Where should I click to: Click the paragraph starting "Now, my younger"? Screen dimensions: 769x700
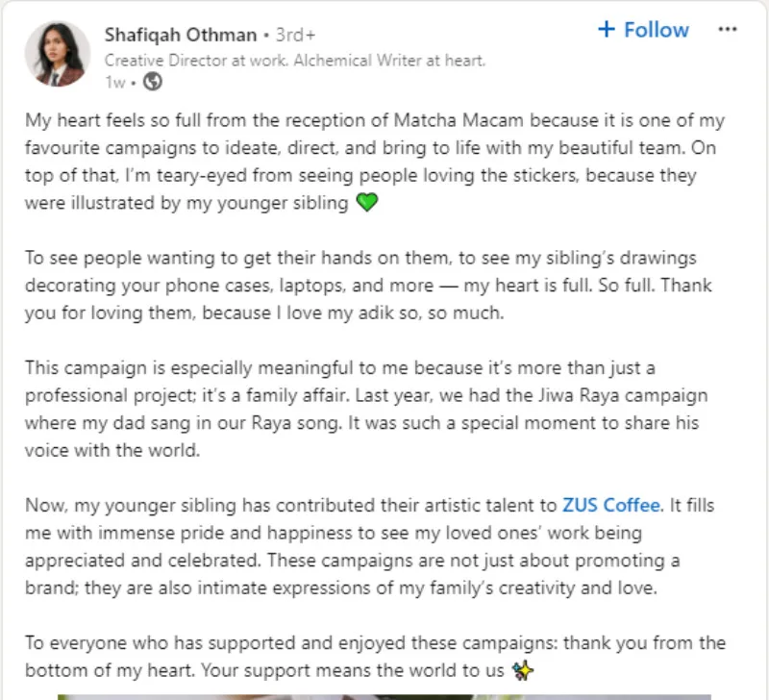375,546
